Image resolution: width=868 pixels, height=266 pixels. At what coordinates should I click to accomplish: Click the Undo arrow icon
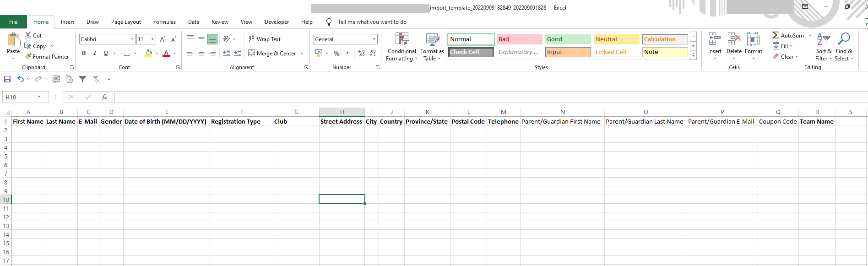[21, 79]
